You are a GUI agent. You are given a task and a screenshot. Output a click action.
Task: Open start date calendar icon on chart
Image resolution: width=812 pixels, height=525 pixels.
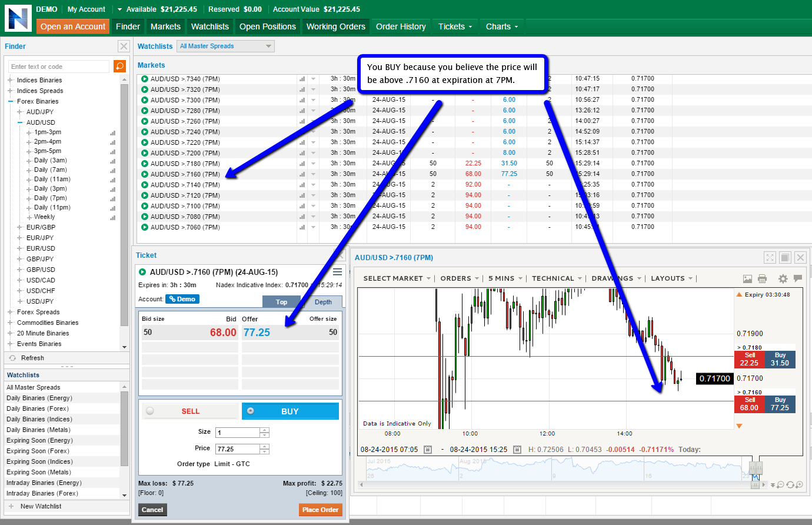tap(428, 450)
